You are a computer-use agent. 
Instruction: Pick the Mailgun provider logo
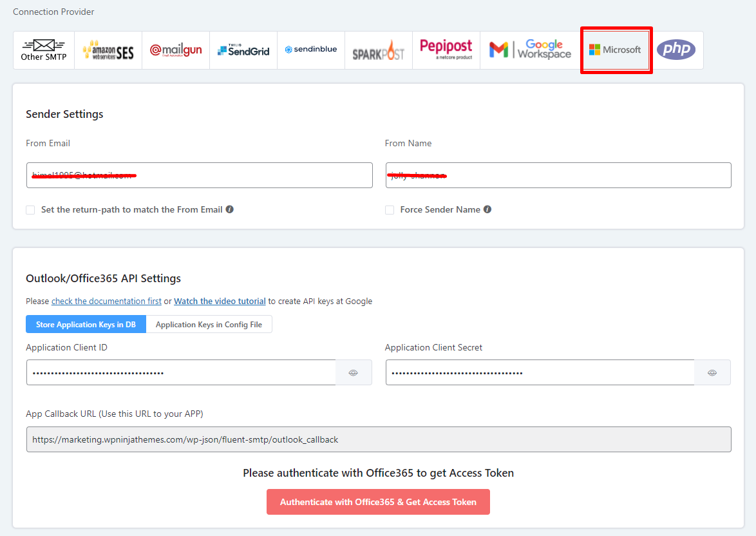point(176,50)
